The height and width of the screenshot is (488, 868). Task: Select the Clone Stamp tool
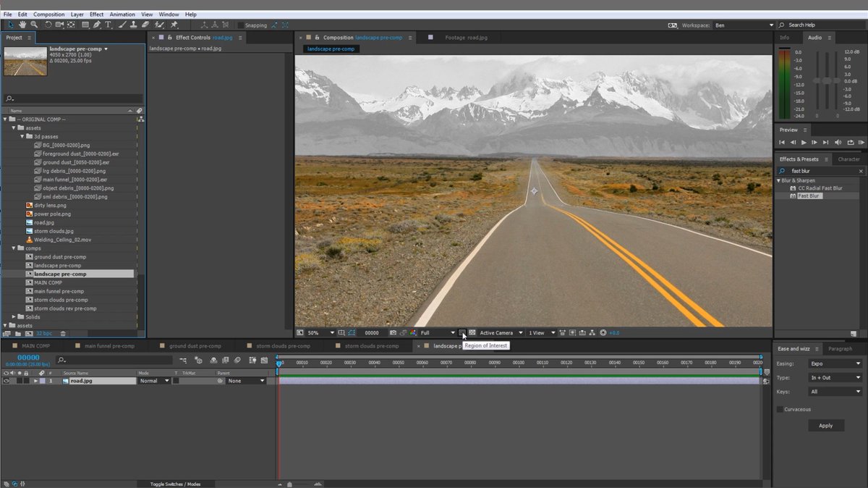click(132, 25)
